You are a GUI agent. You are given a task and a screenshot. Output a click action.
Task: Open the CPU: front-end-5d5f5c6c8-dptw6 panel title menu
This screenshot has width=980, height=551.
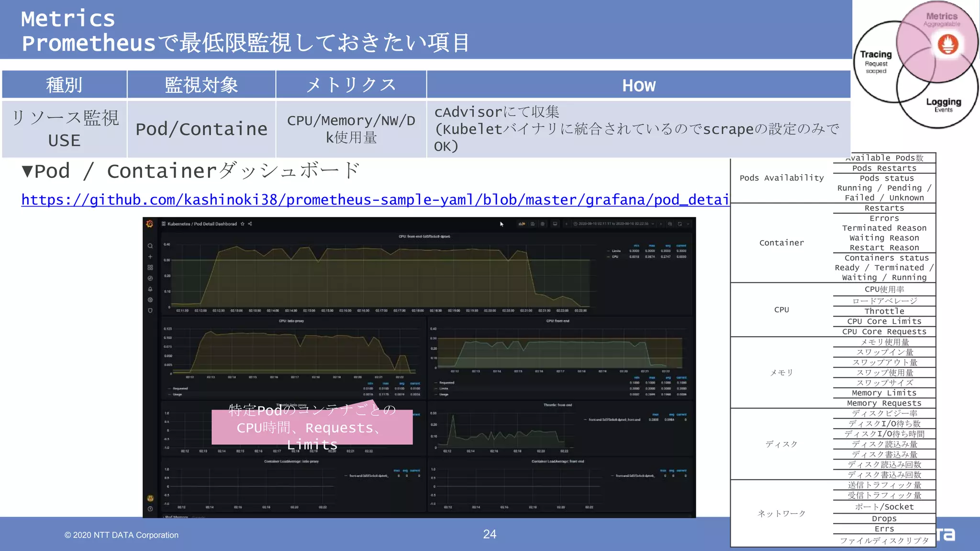pyautogui.click(x=424, y=236)
